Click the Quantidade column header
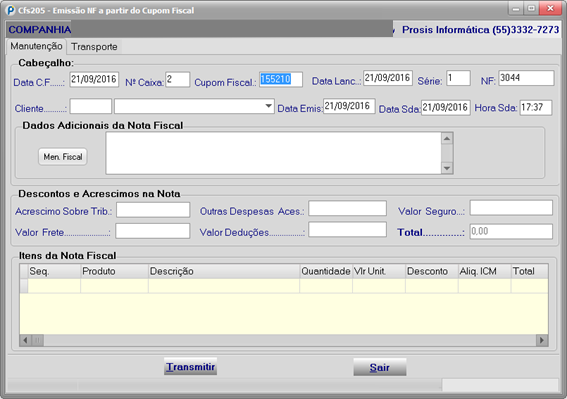 (326, 271)
